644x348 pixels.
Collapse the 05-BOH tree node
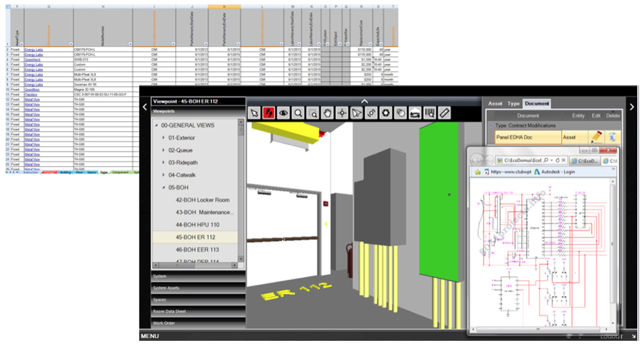click(163, 187)
